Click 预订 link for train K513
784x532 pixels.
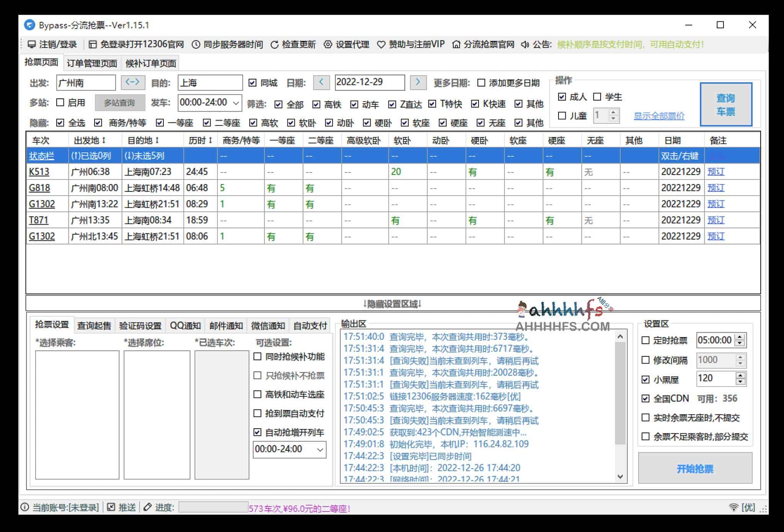pyautogui.click(x=715, y=172)
